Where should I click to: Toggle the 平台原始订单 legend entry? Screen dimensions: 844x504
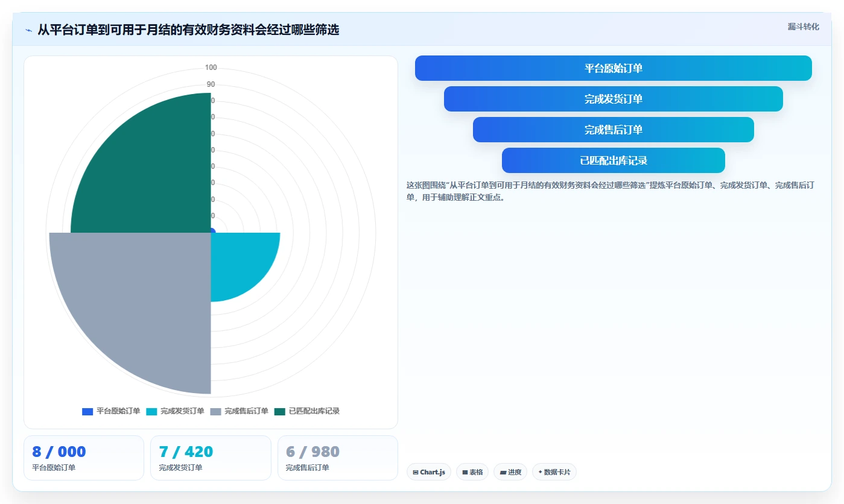(x=111, y=411)
